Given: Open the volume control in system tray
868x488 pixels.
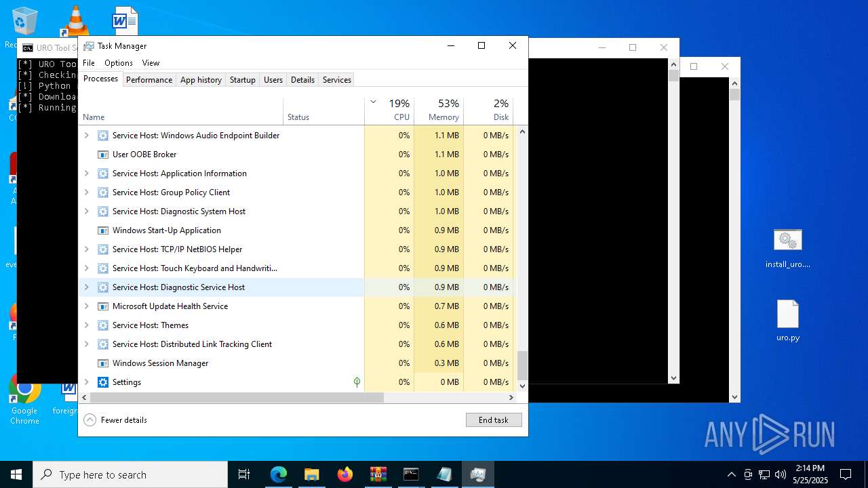Looking at the screenshot, I should coord(781,474).
